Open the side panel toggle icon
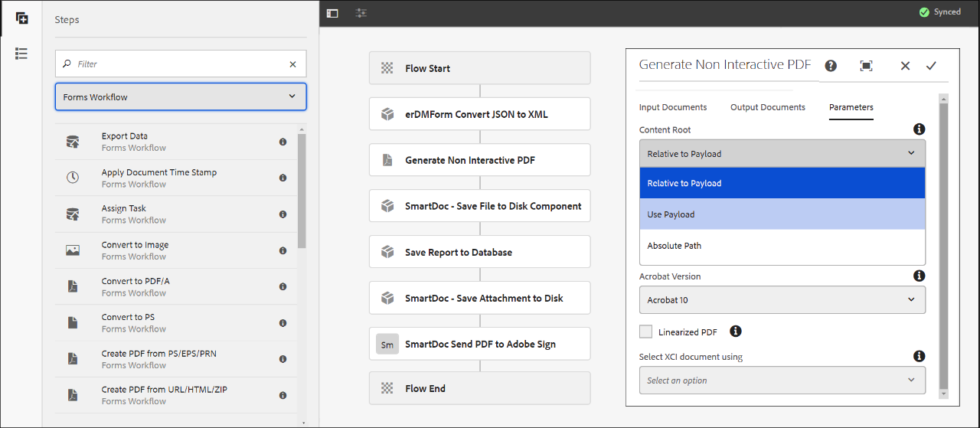The height and width of the screenshot is (428, 980). pos(332,13)
